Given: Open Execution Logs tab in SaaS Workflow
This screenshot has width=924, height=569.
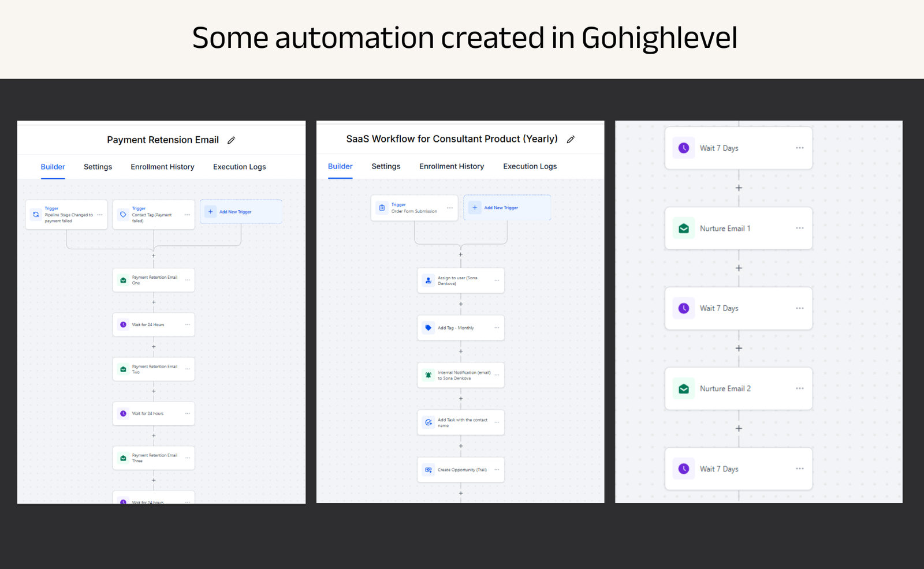Looking at the screenshot, I should pos(530,166).
